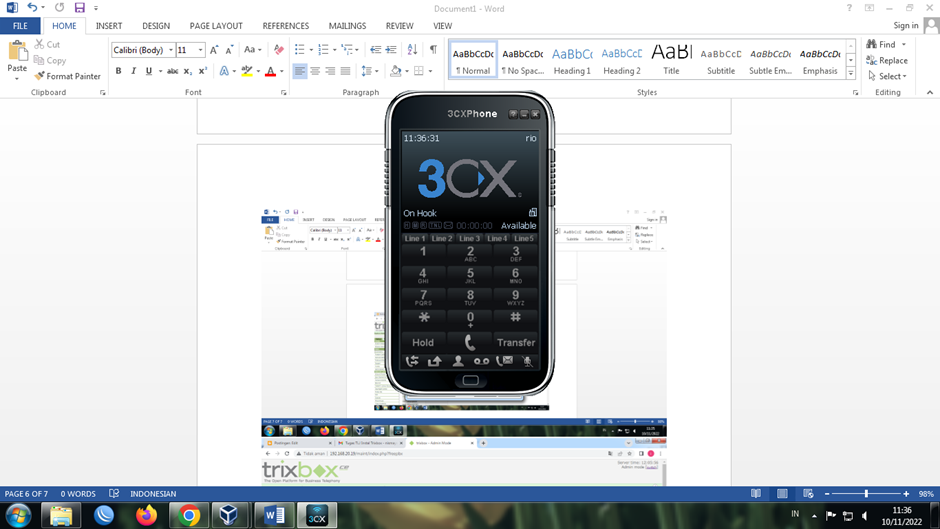Open Firefox from the taskbar
This screenshot has height=529, width=940.
click(146, 515)
